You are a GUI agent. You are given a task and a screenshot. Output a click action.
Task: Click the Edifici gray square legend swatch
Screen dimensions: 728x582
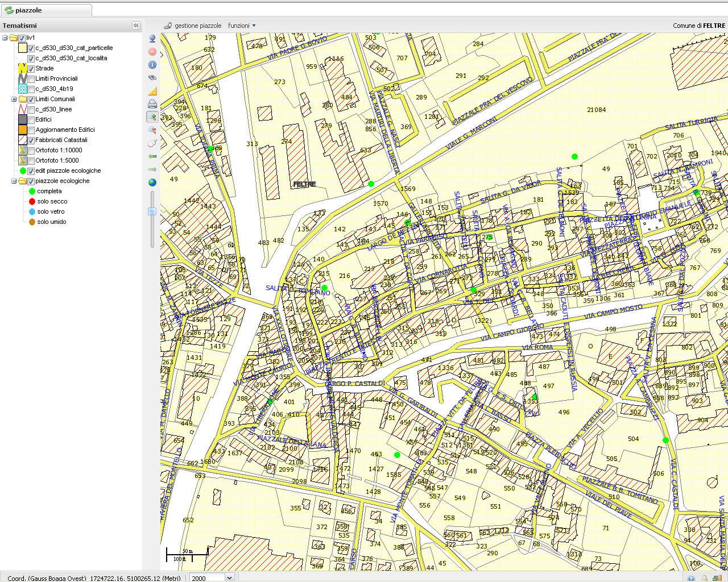(23, 119)
